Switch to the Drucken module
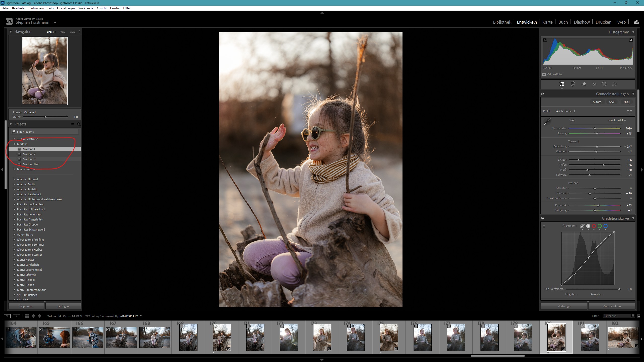Image resolution: width=644 pixels, height=362 pixels. coord(603,22)
